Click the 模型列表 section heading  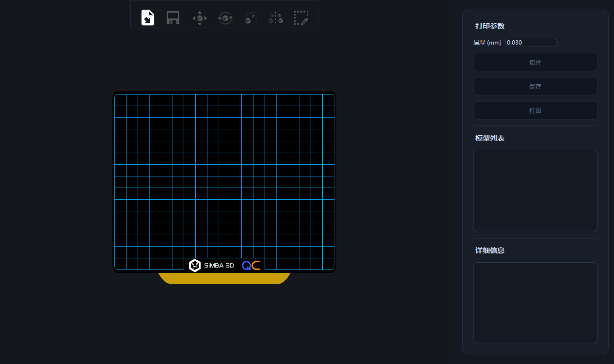click(x=490, y=138)
